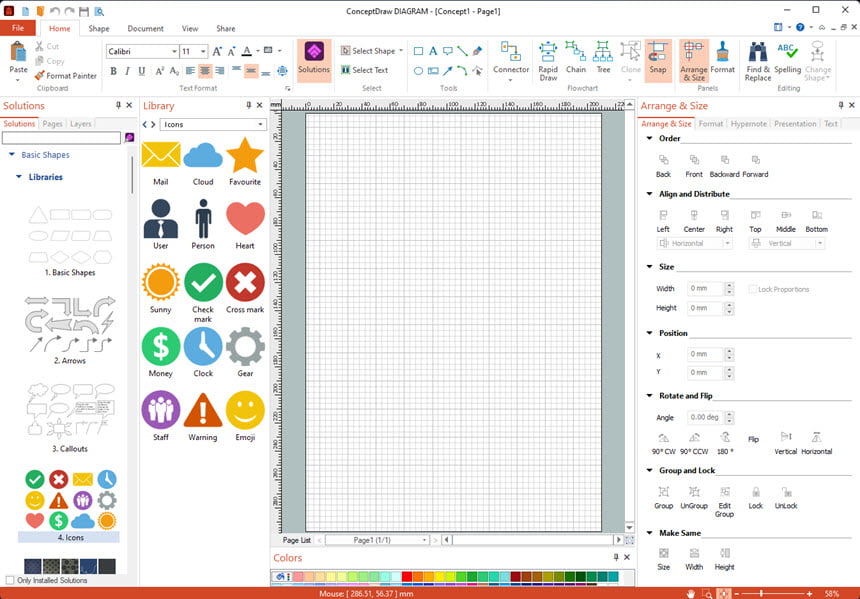Add the Mail icon from the library
This screenshot has height=599, width=860.
[x=161, y=162]
